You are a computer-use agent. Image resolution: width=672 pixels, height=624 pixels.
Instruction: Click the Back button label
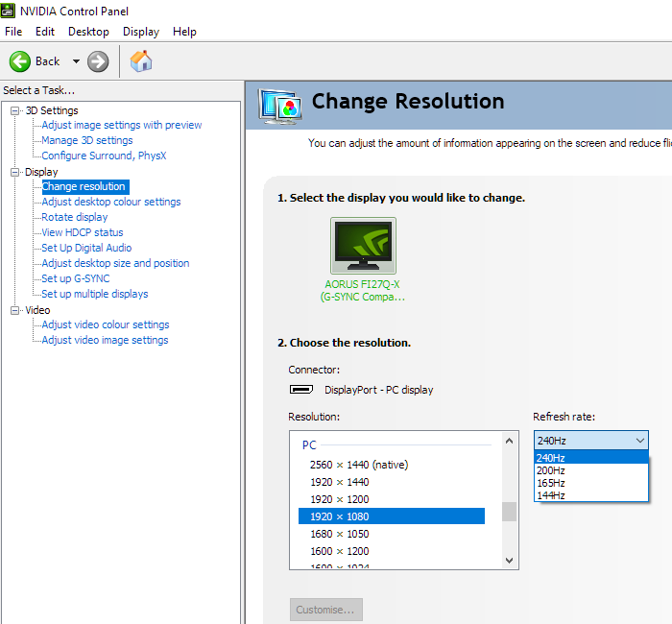[x=48, y=61]
